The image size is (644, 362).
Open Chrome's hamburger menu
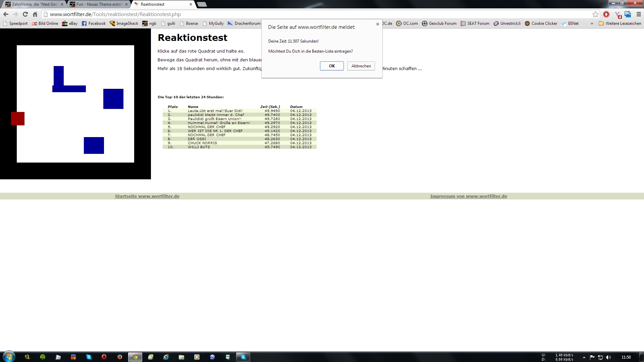click(639, 14)
